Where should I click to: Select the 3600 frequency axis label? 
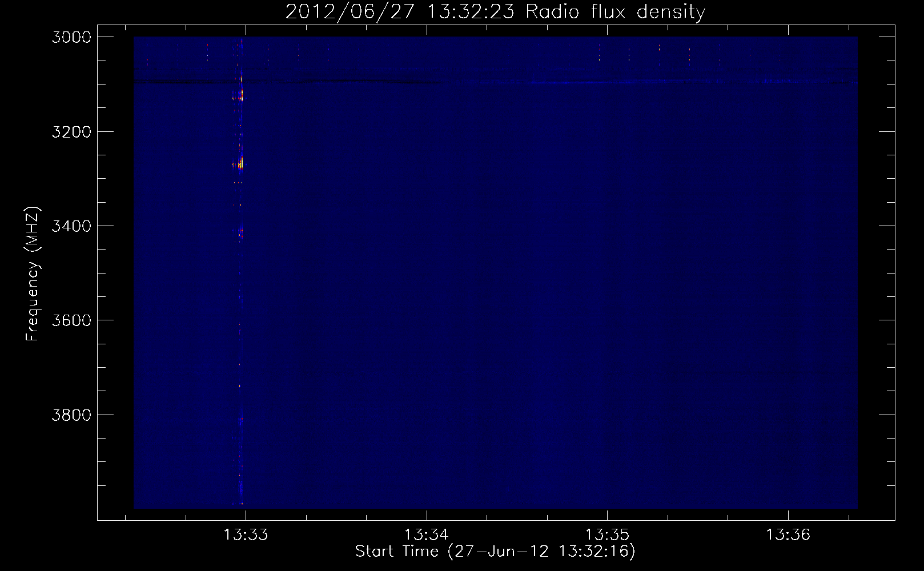[71, 320]
